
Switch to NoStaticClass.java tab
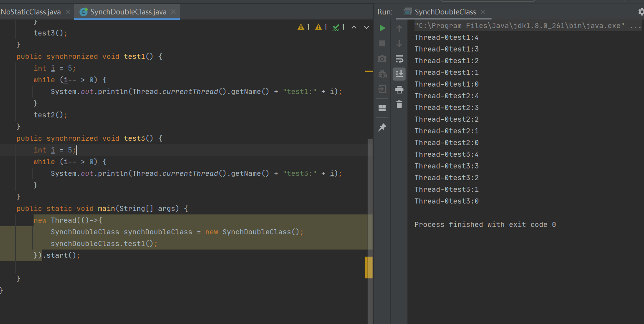(x=31, y=12)
